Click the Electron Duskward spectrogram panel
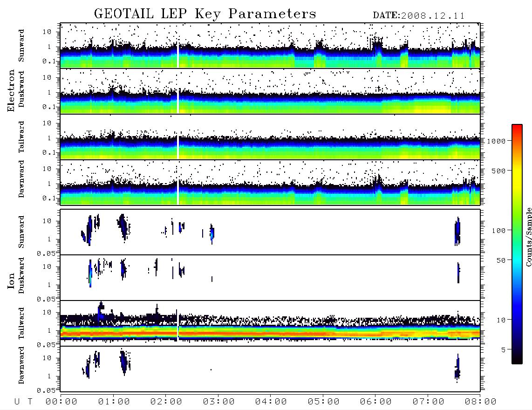 [270, 91]
